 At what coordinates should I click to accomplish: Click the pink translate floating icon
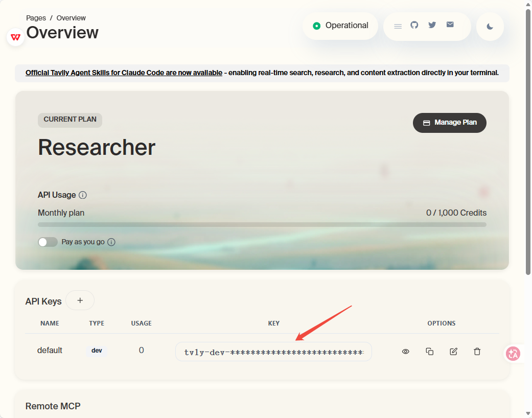[513, 354]
